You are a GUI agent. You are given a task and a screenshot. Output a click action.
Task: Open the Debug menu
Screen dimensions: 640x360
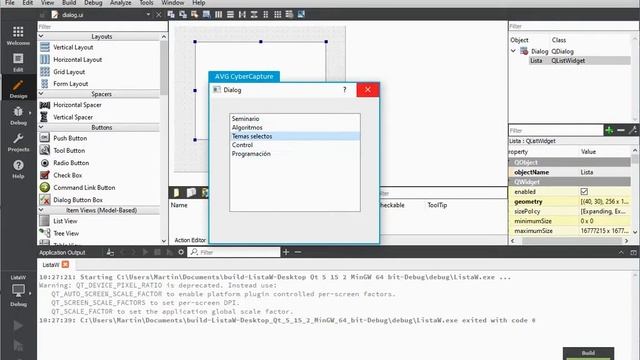tap(93, 3)
